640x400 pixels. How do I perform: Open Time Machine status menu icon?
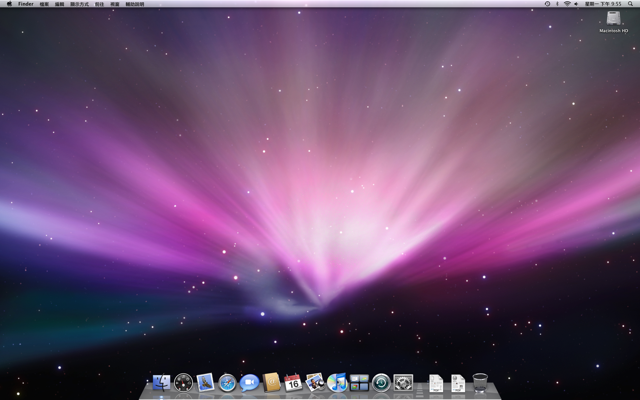547,4
